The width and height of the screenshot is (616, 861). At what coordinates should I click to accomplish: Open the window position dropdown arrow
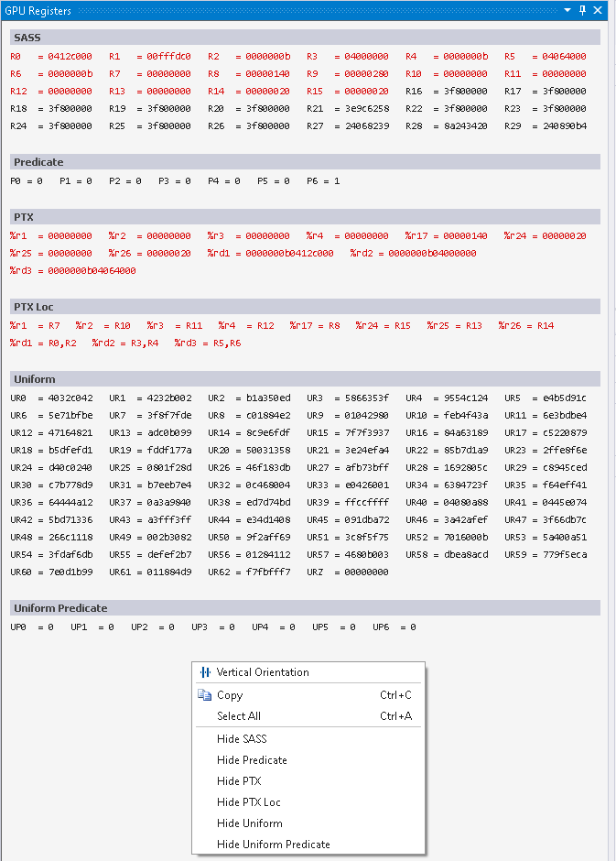[x=567, y=10]
